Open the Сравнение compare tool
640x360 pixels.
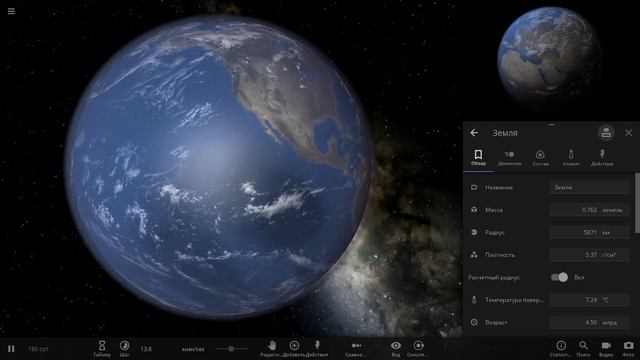(x=356, y=349)
